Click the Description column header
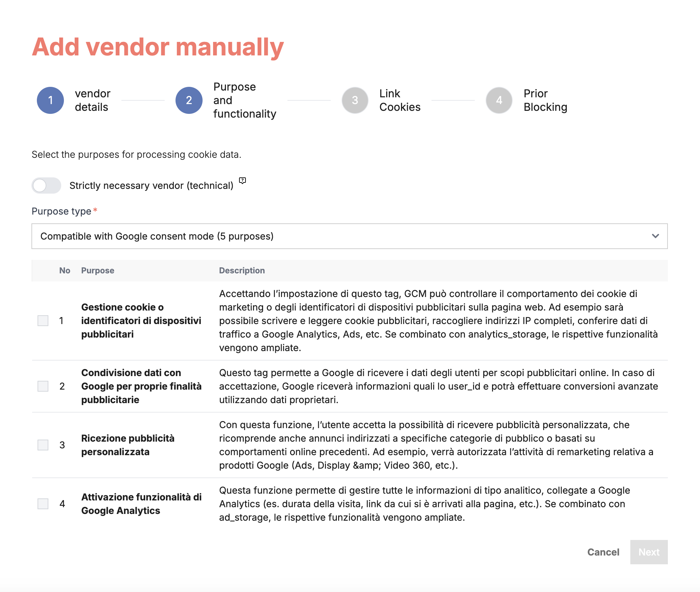700x592 pixels. [x=242, y=271]
